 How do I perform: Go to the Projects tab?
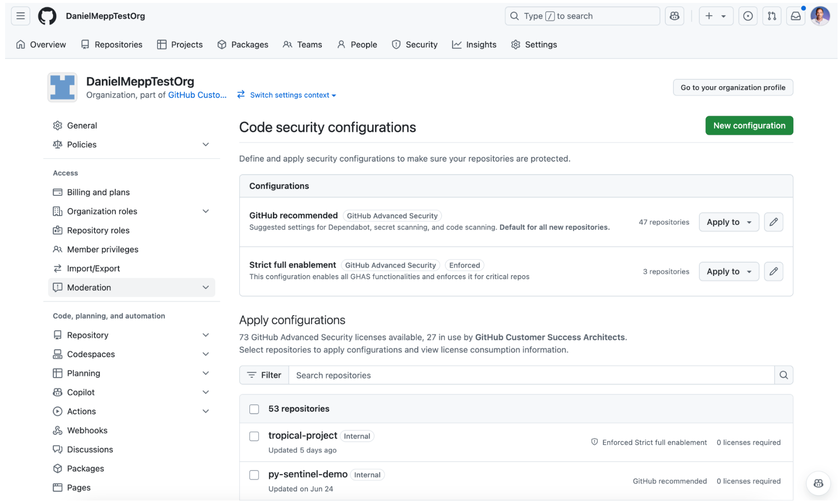[180, 45]
